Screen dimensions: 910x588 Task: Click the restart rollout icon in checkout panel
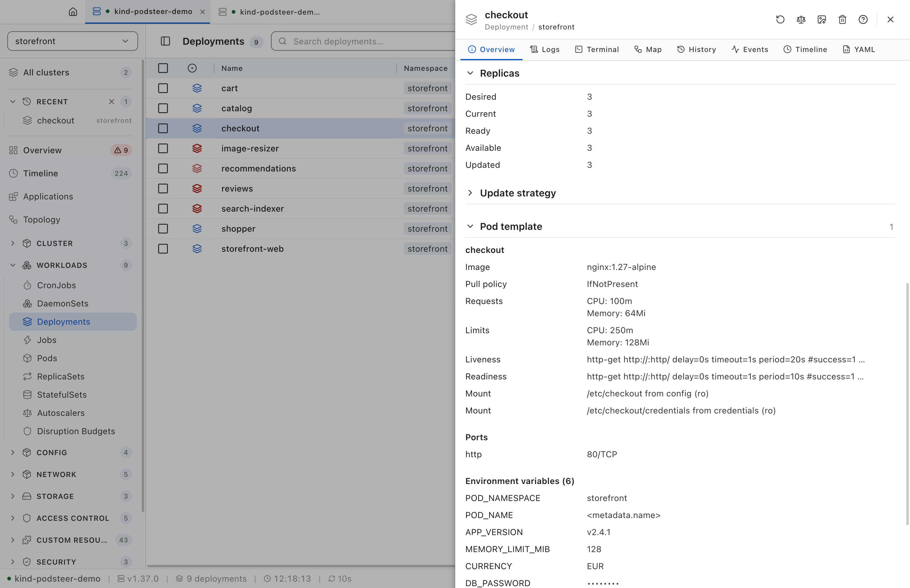coord(780,19)
